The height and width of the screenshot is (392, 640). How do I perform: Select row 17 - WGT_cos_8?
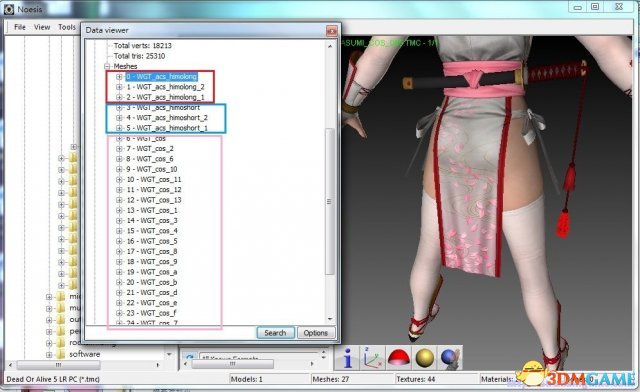(x=151, y=252)
